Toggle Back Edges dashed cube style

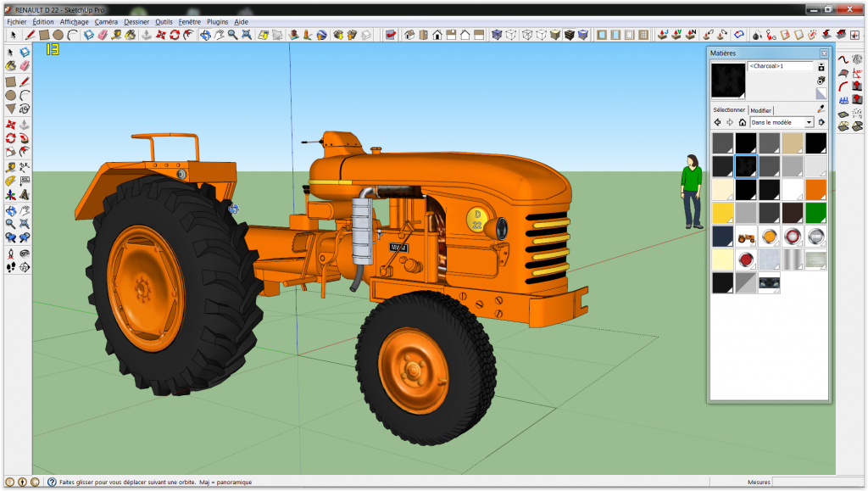511,35
